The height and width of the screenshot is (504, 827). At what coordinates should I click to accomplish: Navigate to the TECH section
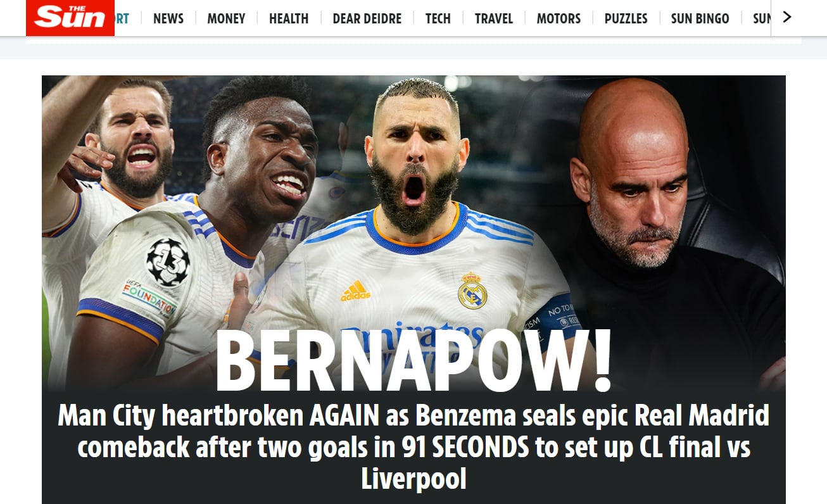pos(438,18)
